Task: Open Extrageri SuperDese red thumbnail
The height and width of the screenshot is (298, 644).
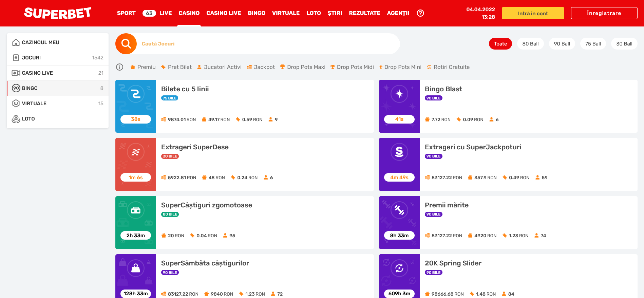Action: (136, 164)
